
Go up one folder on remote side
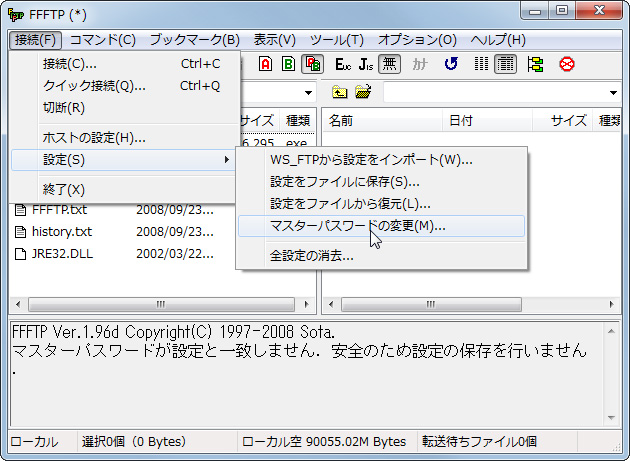340,92
